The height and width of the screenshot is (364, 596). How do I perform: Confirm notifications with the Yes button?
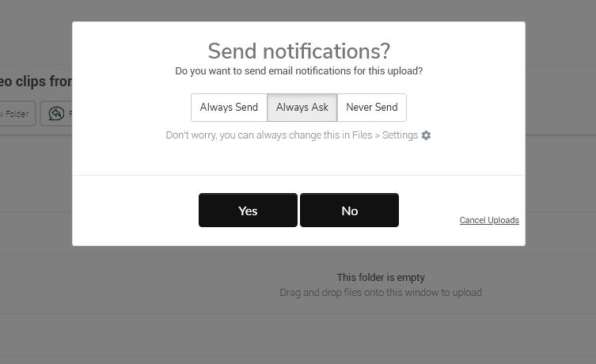pos(248,210)
